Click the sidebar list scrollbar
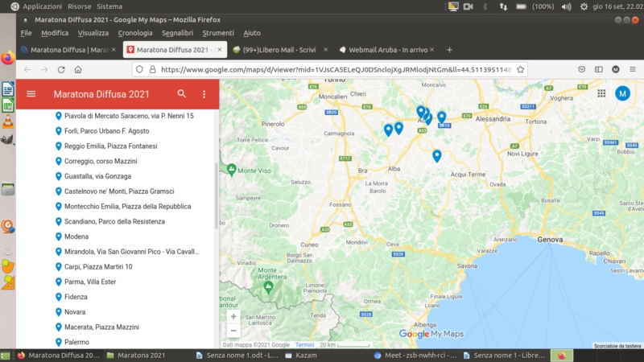 pyautogui.click(x=217, y=196)
